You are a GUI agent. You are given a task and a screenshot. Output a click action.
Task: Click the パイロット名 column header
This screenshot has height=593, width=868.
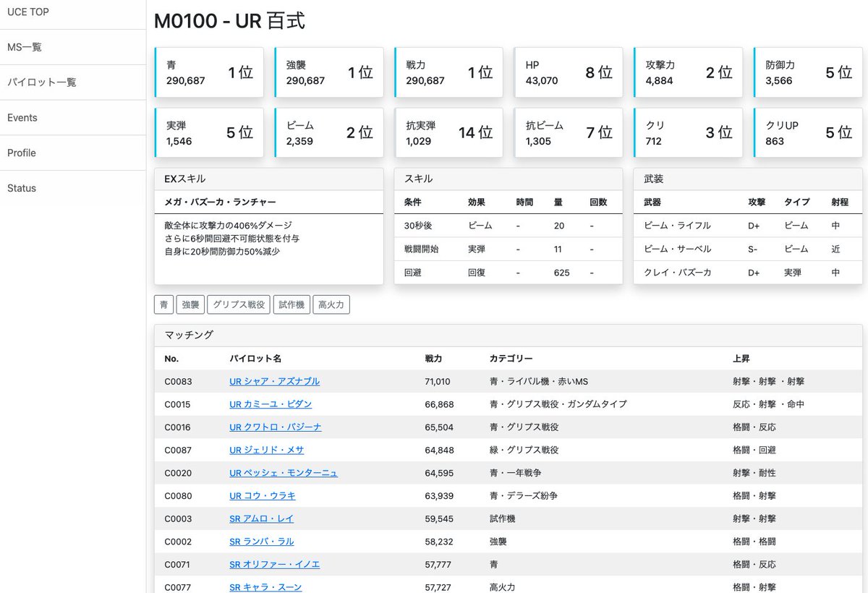point(255,359)
